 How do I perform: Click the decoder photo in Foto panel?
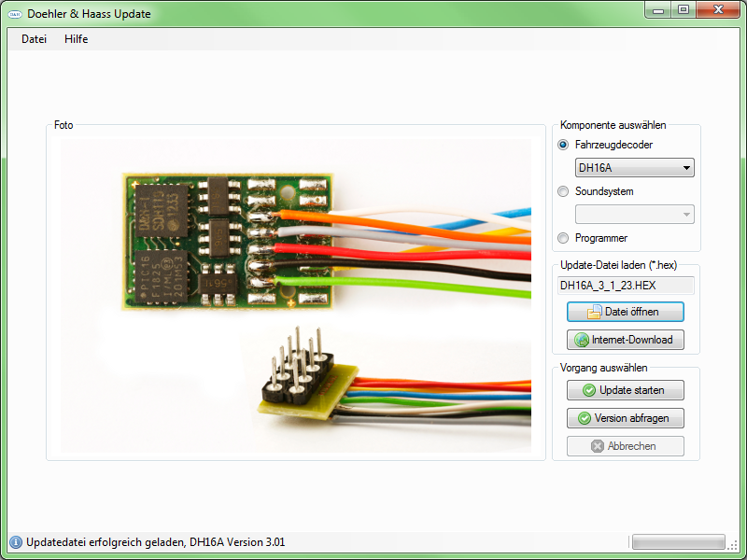[296, 296]
